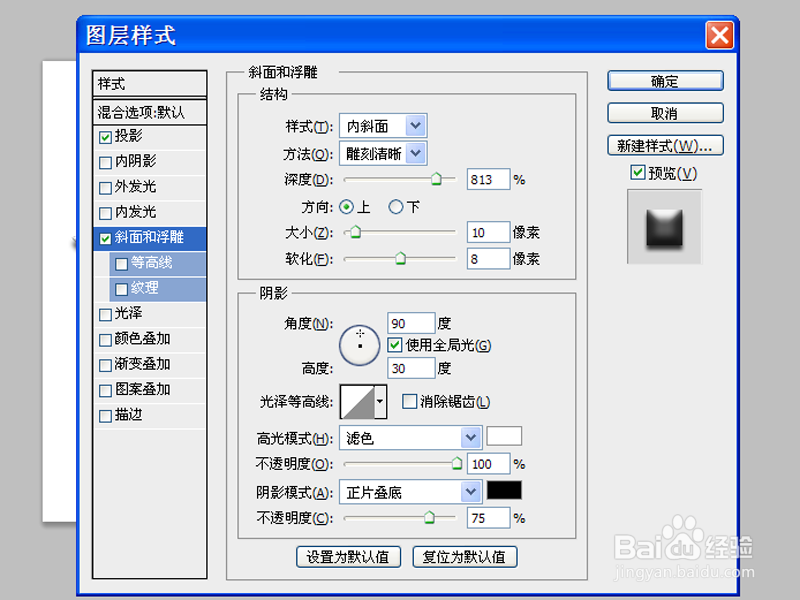Click the angle dial control
The width and height of the screenshot is (800, 600).
click(360, 345)
